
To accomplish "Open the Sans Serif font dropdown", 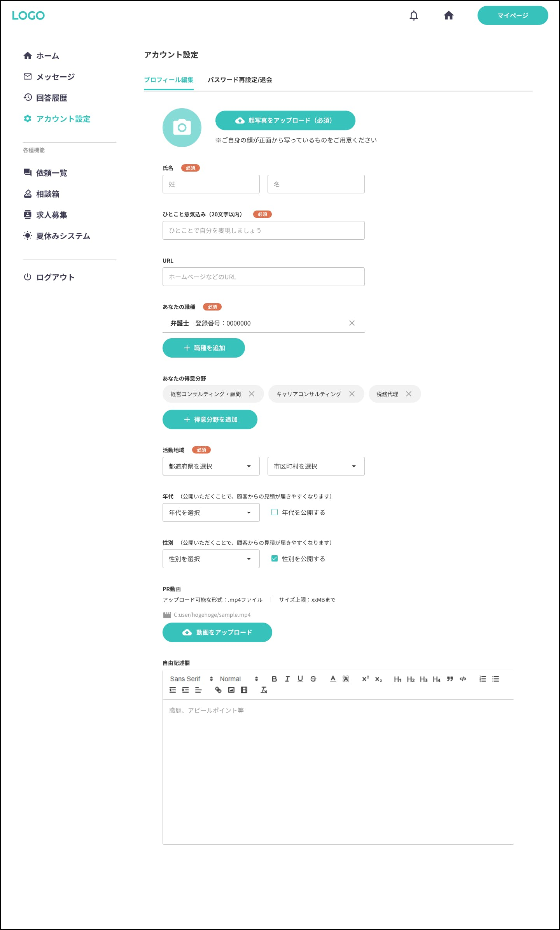I will tap(191, 679).
